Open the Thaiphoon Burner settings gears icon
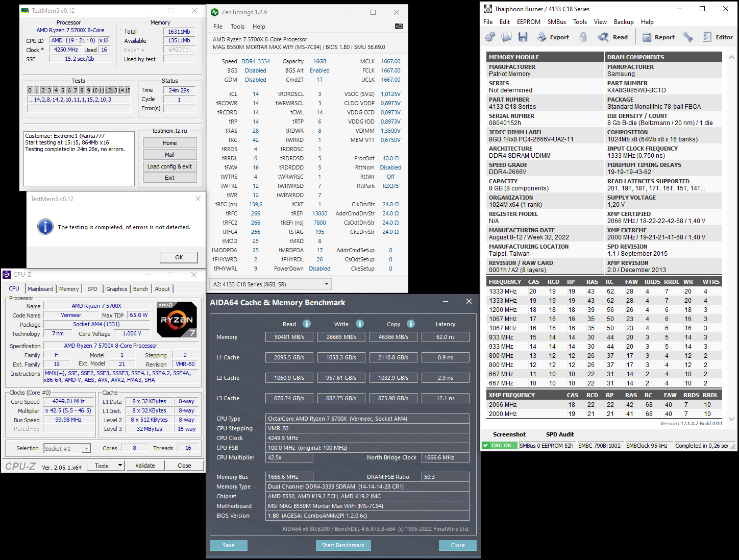 pyautogui.click(x=490, y=37)
